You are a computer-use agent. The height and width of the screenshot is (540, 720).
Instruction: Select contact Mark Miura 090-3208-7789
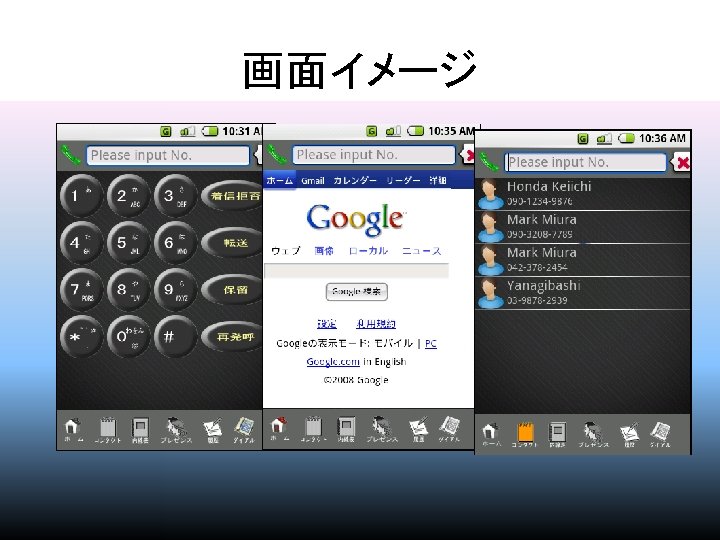[x=583, y=227]
